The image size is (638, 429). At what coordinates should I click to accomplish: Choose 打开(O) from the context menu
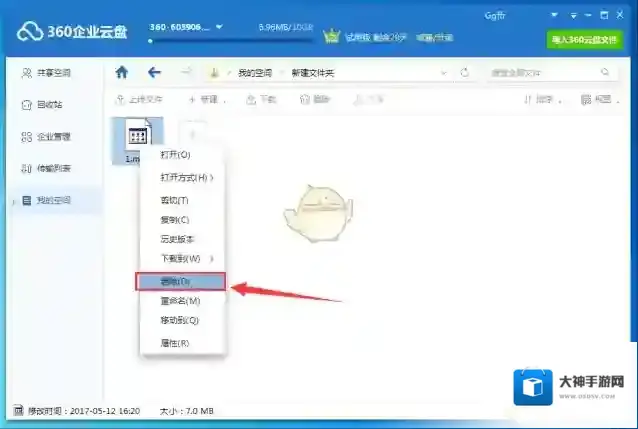click(182, 155)
